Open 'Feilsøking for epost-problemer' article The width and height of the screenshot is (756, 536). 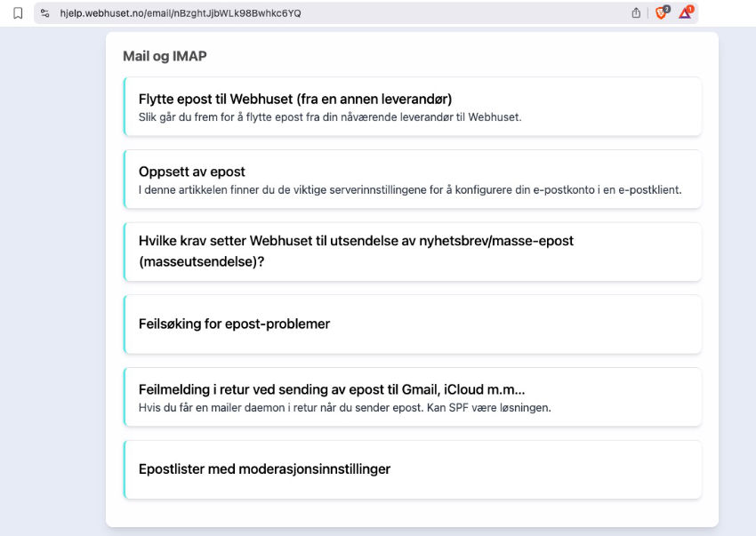point(234,324)
